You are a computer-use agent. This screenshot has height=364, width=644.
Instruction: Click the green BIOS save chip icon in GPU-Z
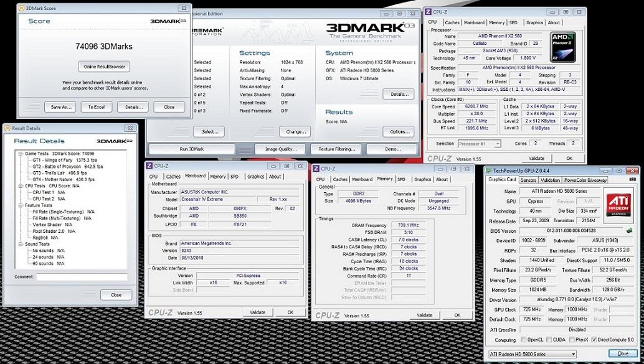(x=629, y=231)
